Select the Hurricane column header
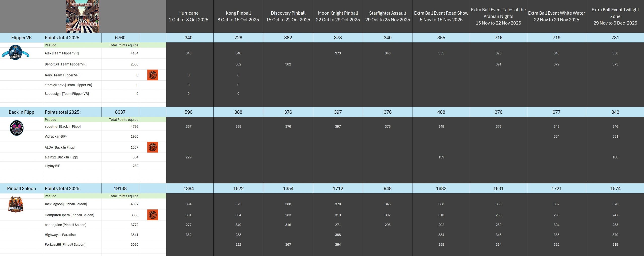Screen dimensions: 644x256 (x=188, y=16)
